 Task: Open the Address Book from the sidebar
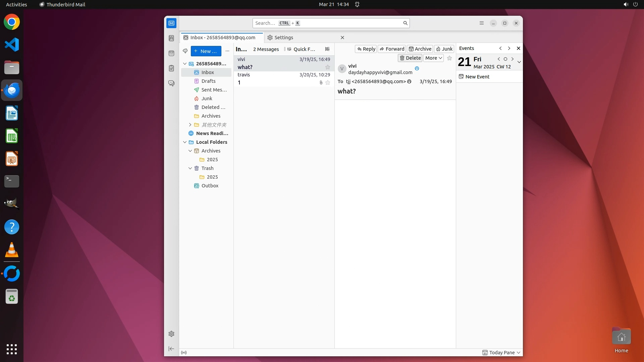(x=171, y=38)
